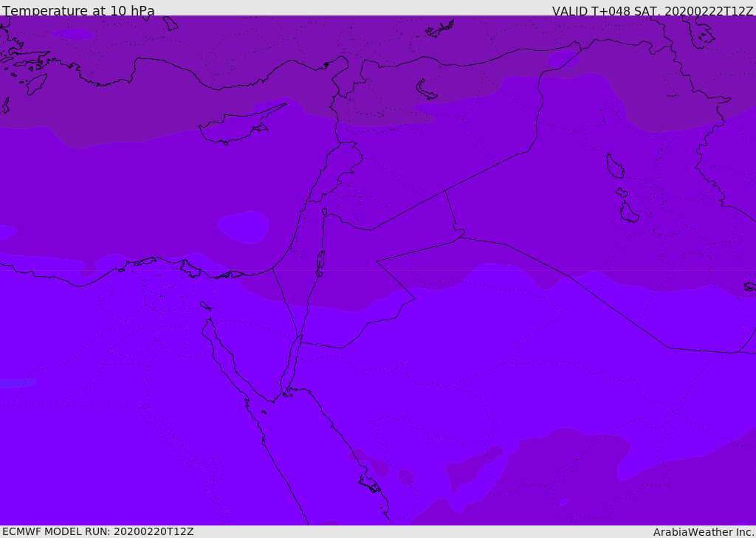756x538 pixels.
Task: Click the 'VALID T+048 SAT. 20200222T12Z' label
Action: [653, 11]
